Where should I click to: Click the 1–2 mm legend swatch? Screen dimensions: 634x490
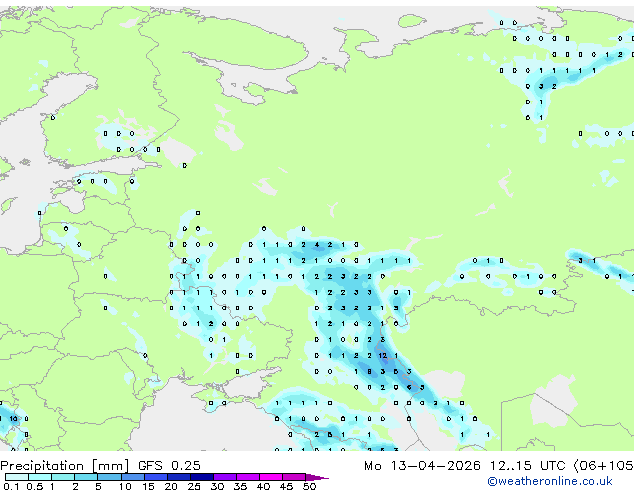[63, 477]
